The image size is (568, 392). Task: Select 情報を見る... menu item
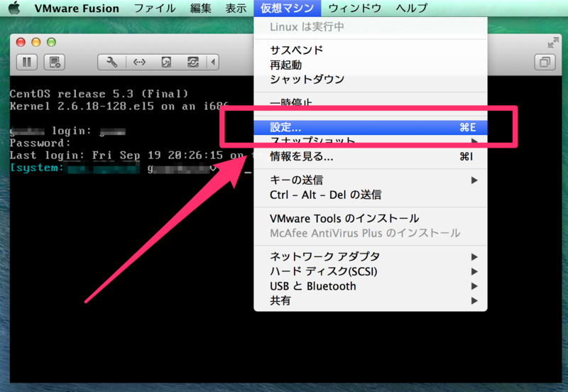(371, 156)
